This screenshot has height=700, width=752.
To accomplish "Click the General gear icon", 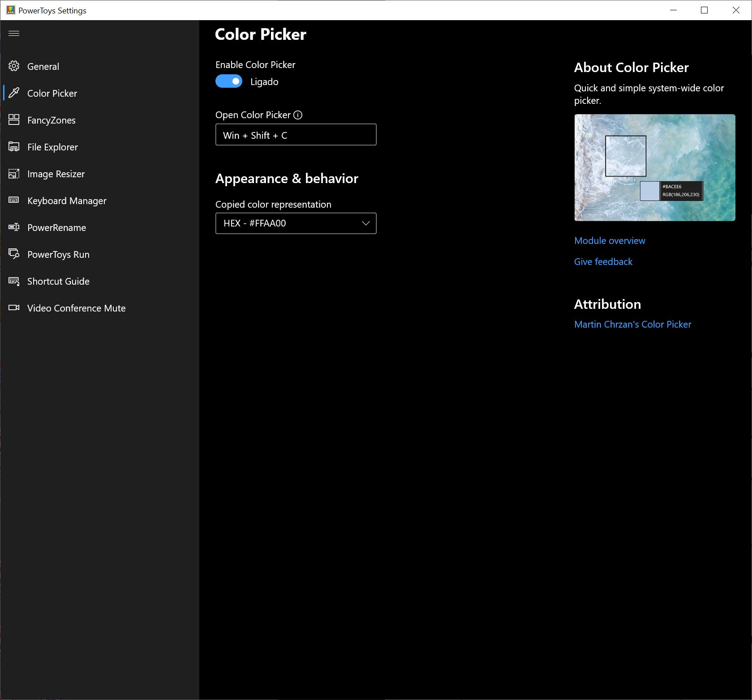I will click(x=14, y=66).
